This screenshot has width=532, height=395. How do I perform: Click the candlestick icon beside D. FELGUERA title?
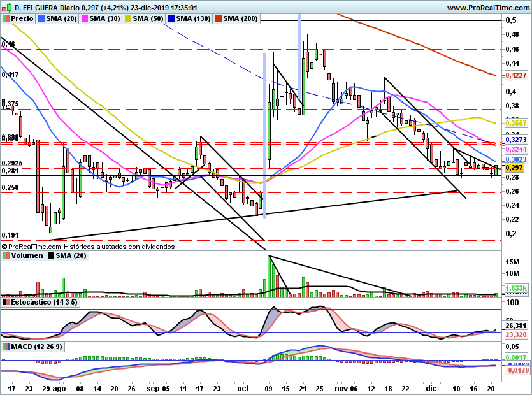click(x=6, y=8)
